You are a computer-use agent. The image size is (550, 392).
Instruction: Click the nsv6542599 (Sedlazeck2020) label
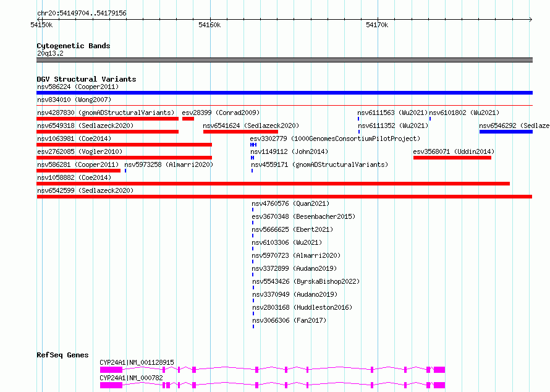pyautogui.click(x=85, y=190)
